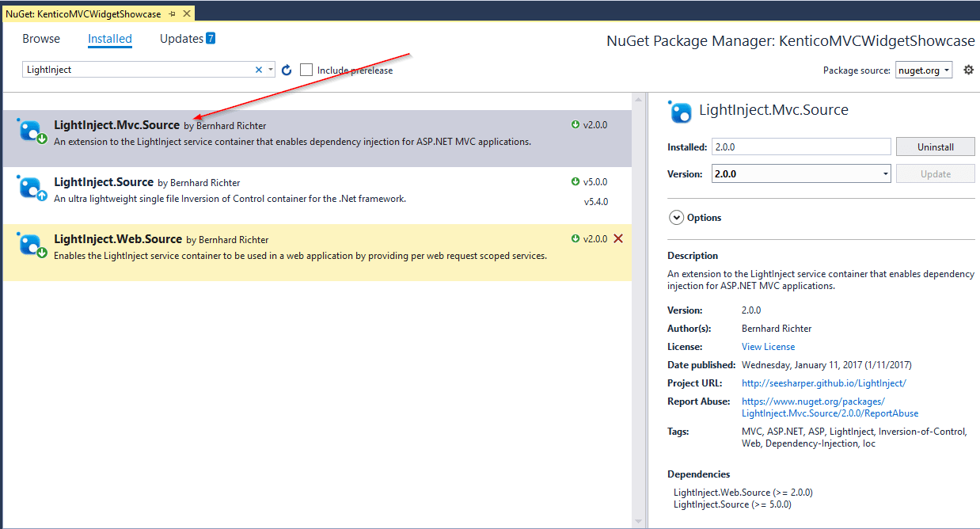980x529 pixels.
Task: Click the Tags list text in details
Action: click(x=854, y=438)
